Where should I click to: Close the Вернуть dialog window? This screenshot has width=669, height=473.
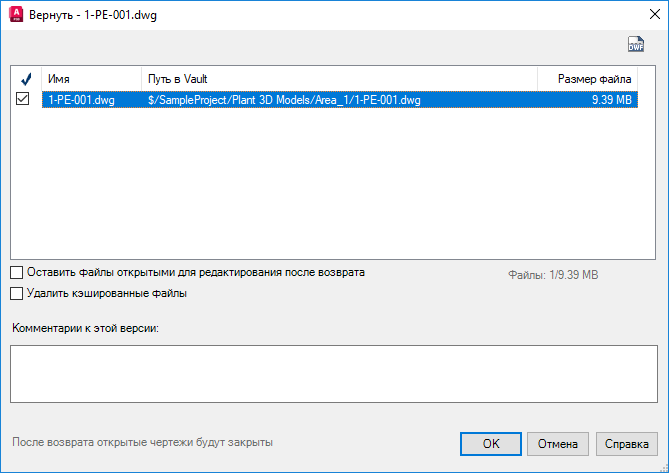[645, 15]
